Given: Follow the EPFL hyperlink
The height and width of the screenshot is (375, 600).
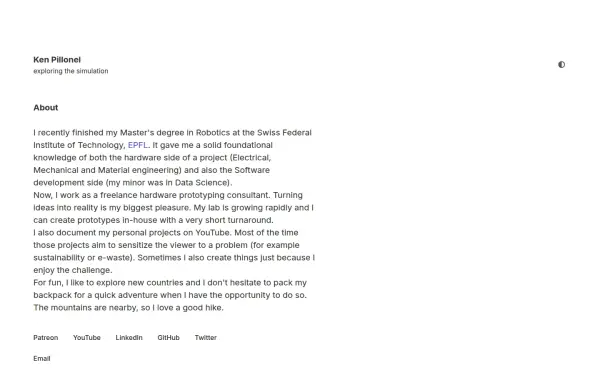Looking at the screenshot, I should [138, 145].
